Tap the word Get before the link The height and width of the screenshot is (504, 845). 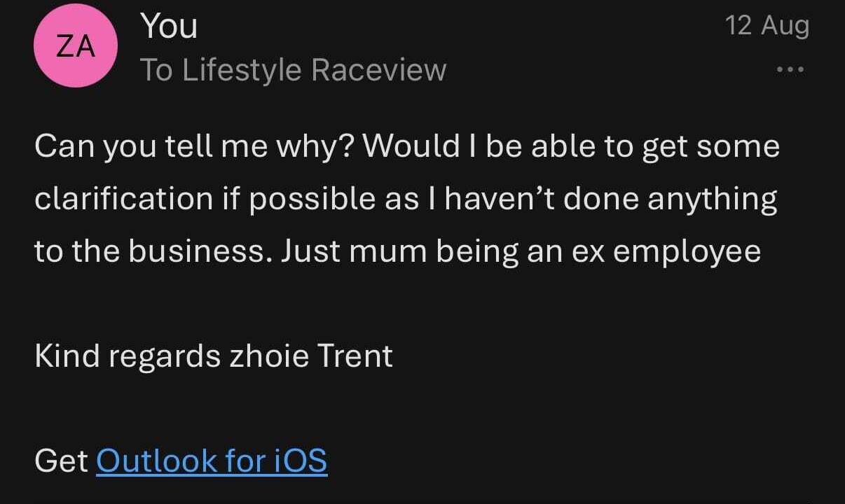(61, 461)
